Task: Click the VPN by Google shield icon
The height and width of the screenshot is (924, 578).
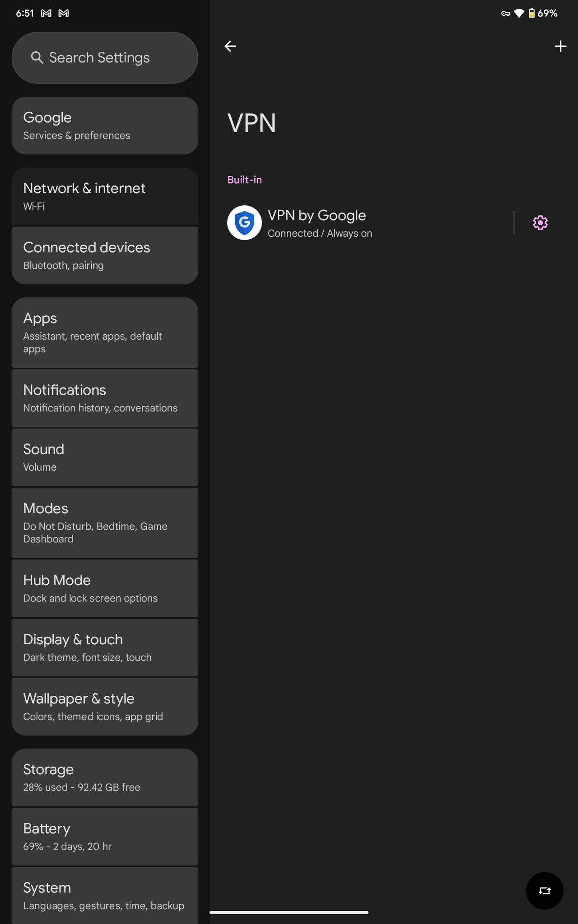Action: click(x=244, y=223)
